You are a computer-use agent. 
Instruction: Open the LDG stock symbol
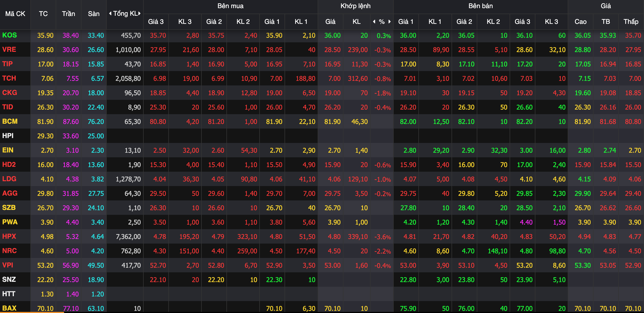tap(9, 179)
